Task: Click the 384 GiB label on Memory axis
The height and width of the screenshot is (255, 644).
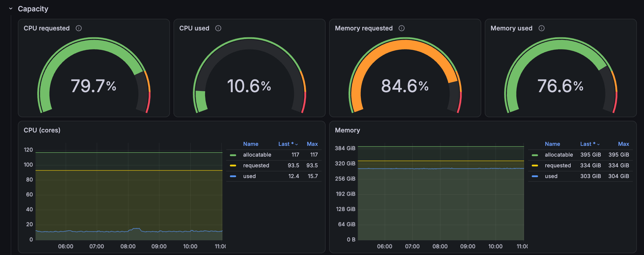Action: pos(345,148)
